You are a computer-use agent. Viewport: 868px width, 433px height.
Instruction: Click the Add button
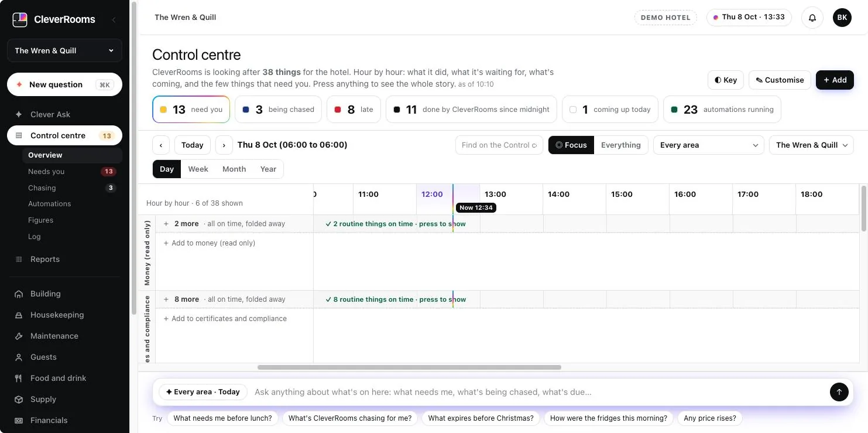pyautogui.click(x=835, y=80)
